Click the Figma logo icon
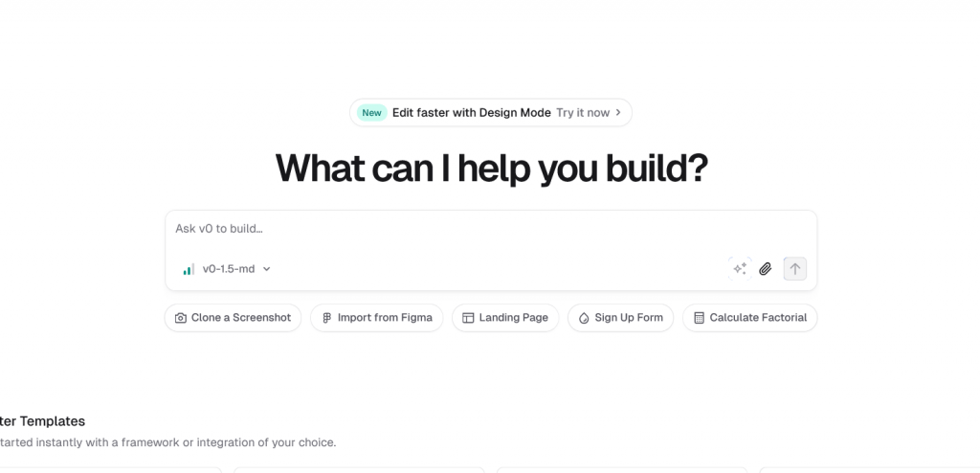 pyautogui.click(x=326, y=318)
